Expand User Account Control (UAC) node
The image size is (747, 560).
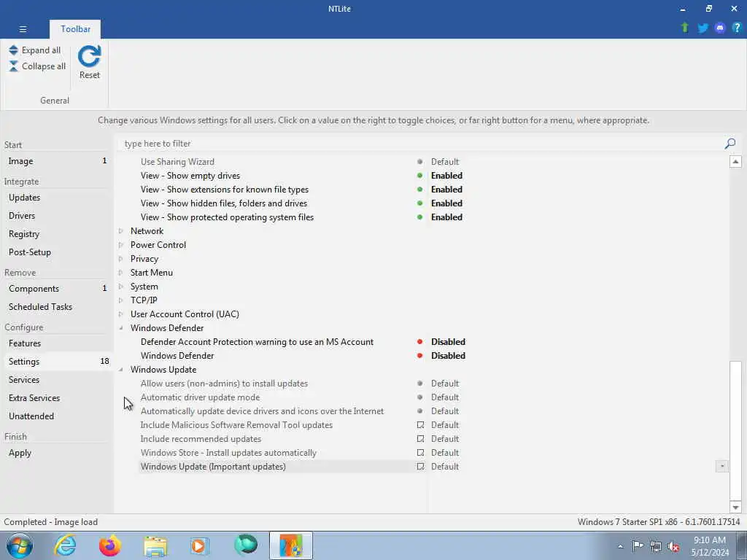coord(121,314)
